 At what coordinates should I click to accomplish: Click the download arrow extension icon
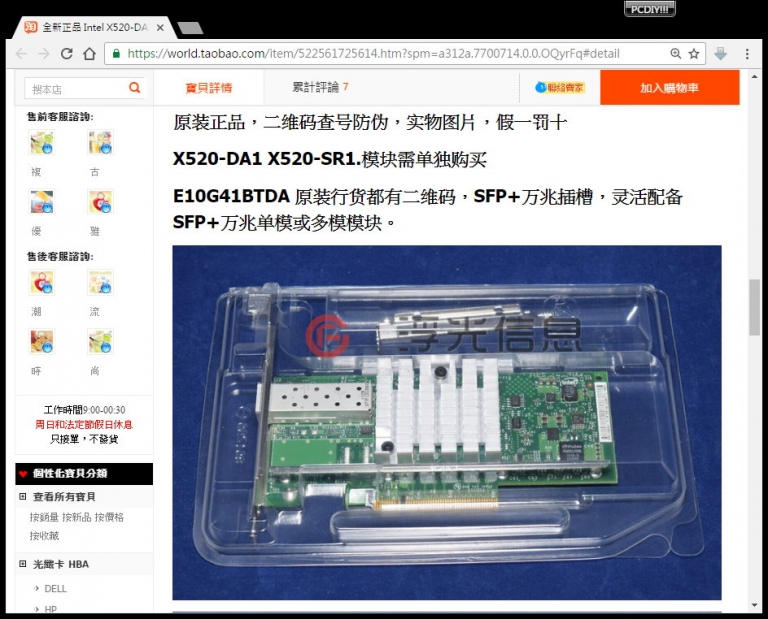720,53
